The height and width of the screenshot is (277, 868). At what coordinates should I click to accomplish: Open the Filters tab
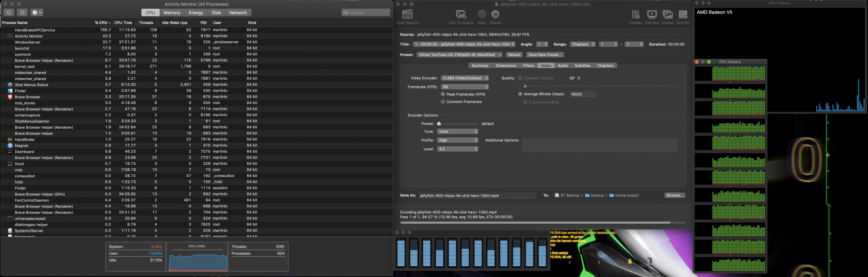pos(528,65)
